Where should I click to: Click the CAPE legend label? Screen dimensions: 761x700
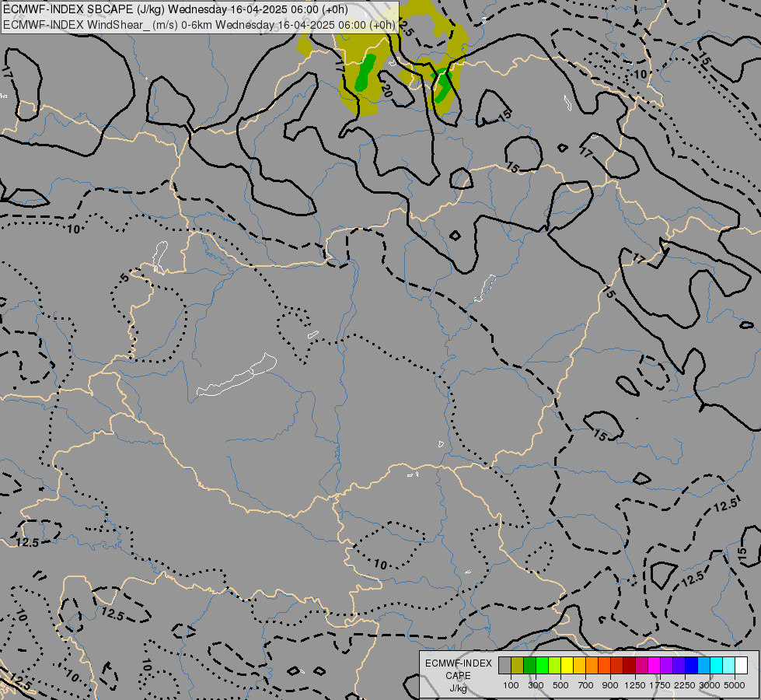point(458,676)
